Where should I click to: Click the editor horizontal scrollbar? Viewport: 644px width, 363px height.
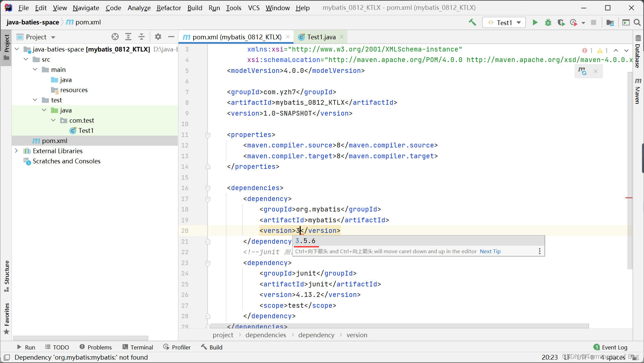coord(399,326)
